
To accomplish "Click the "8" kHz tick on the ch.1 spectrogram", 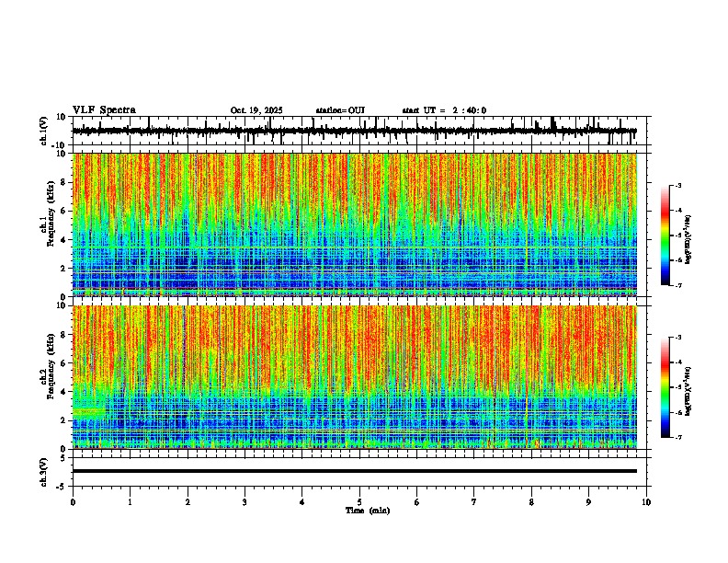I will (64, 182).
